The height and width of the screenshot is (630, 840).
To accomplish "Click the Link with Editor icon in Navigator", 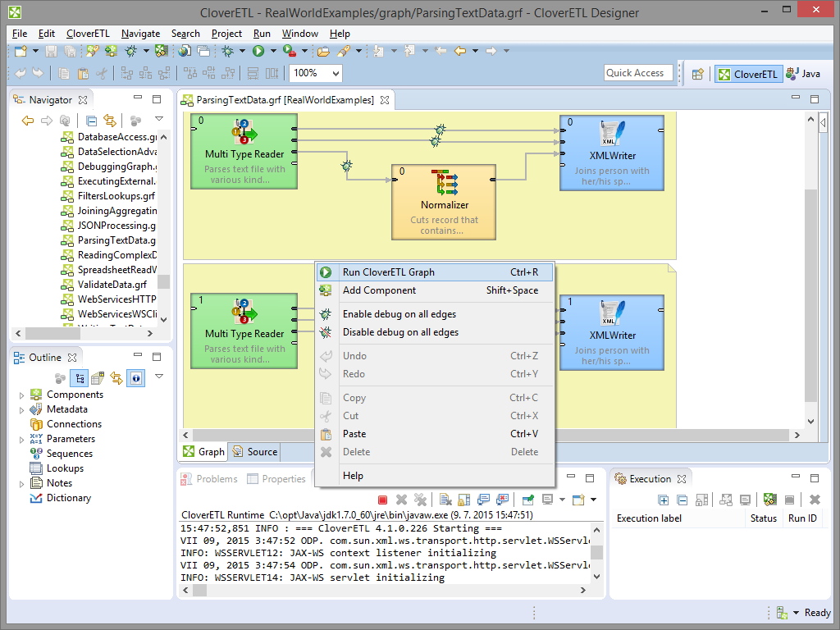I will point(109,121).
